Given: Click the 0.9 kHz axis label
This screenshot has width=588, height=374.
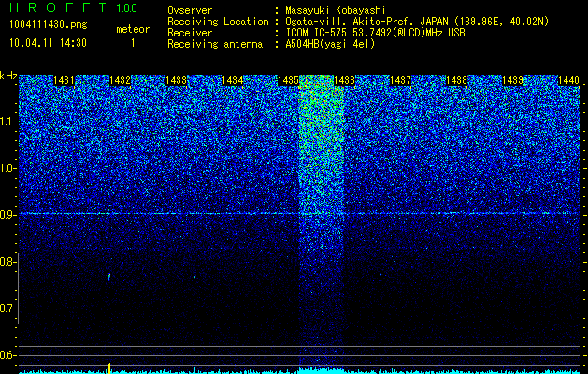Looking at the screenshot, I should point(7,215).
